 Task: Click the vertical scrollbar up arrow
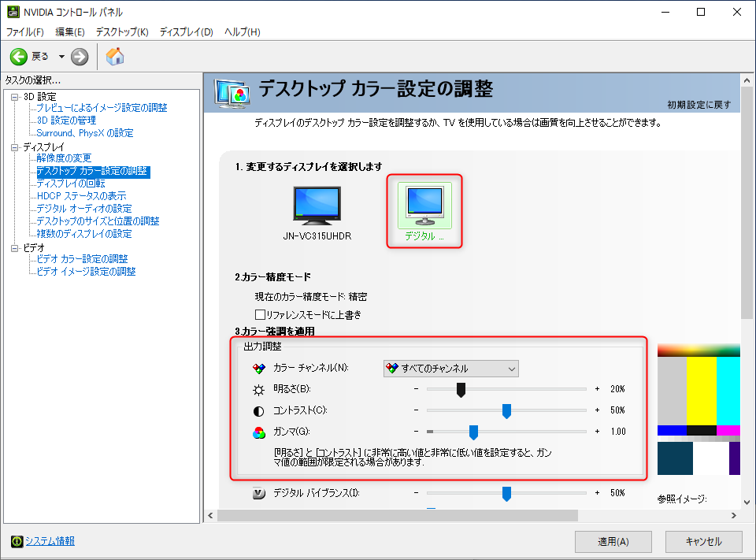coord(747,80)
